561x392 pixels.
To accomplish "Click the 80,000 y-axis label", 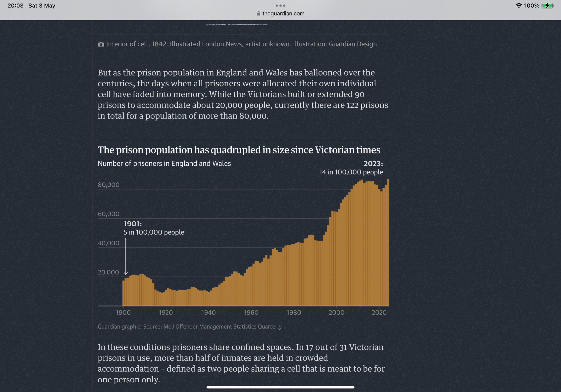I will pyautogui.click(x=109, y=185).
